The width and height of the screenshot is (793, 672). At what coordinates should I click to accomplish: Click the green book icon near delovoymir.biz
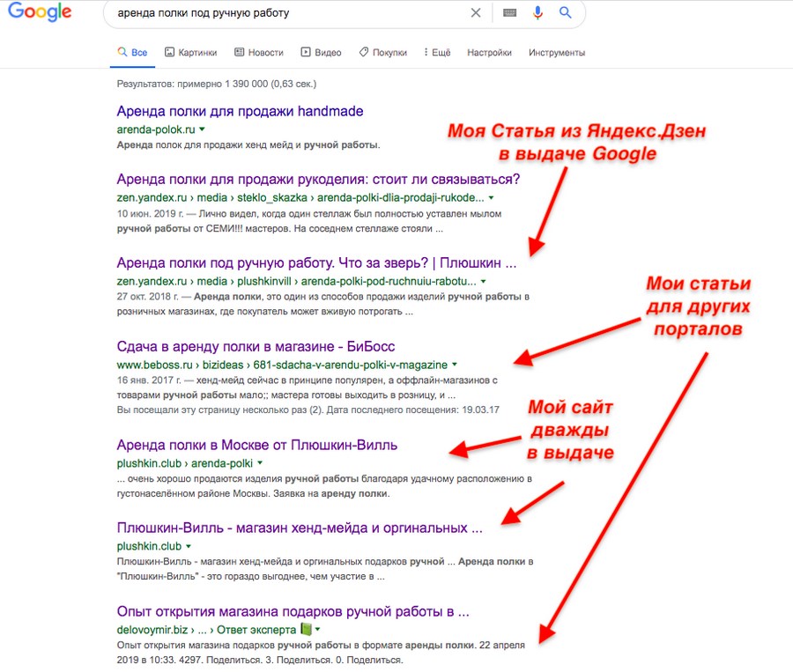305,630
